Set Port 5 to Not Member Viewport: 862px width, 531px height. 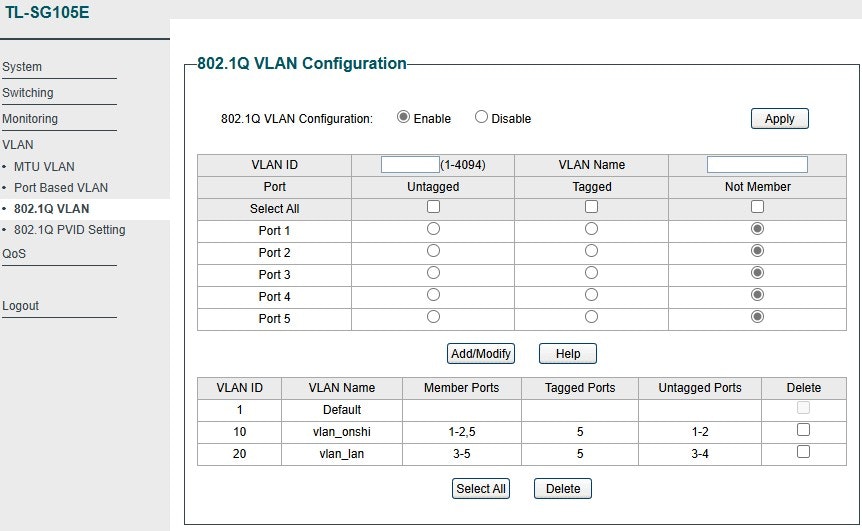[758, 317]
